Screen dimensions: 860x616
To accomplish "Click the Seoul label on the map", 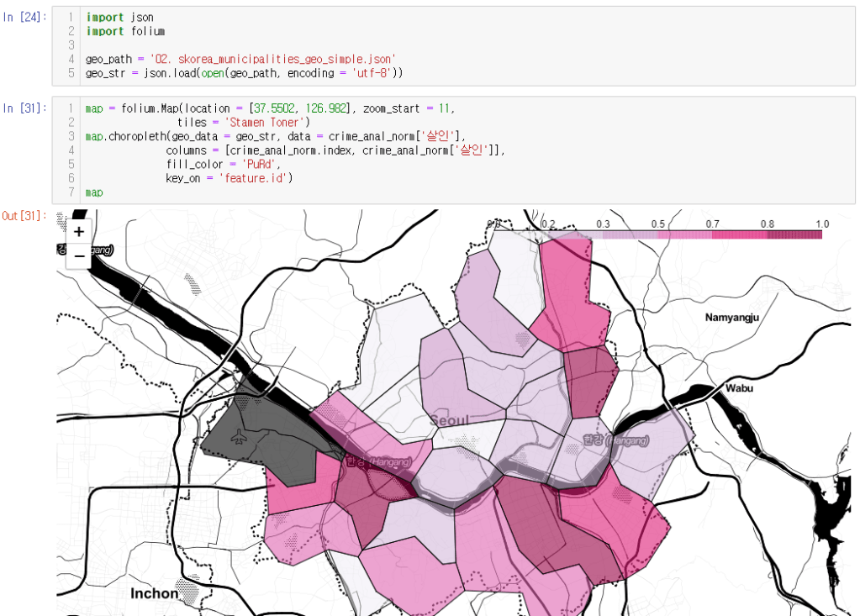I will (x=448, y=420).
